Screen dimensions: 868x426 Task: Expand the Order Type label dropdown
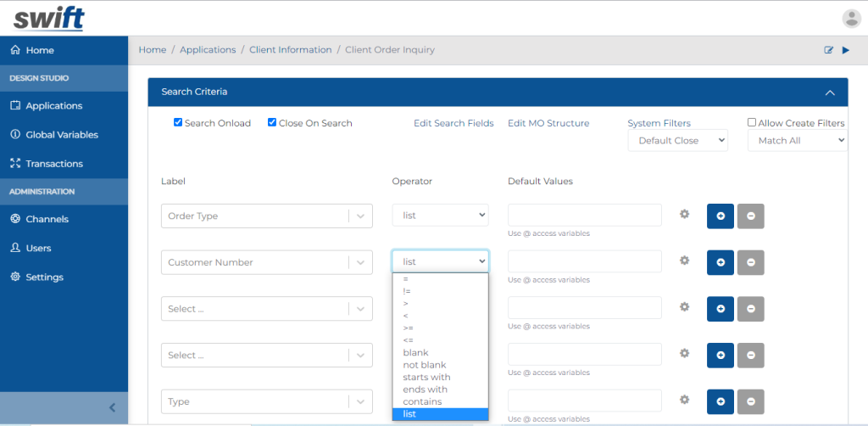361,216
